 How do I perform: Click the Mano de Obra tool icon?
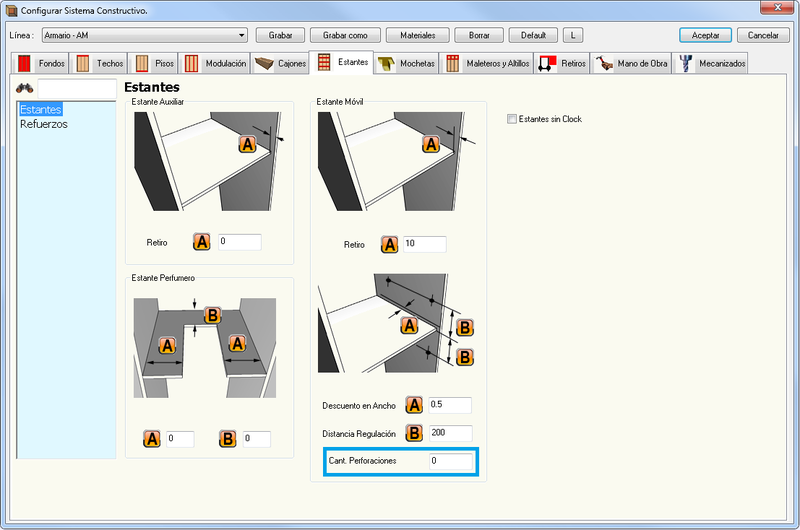[x=604, y=63]
